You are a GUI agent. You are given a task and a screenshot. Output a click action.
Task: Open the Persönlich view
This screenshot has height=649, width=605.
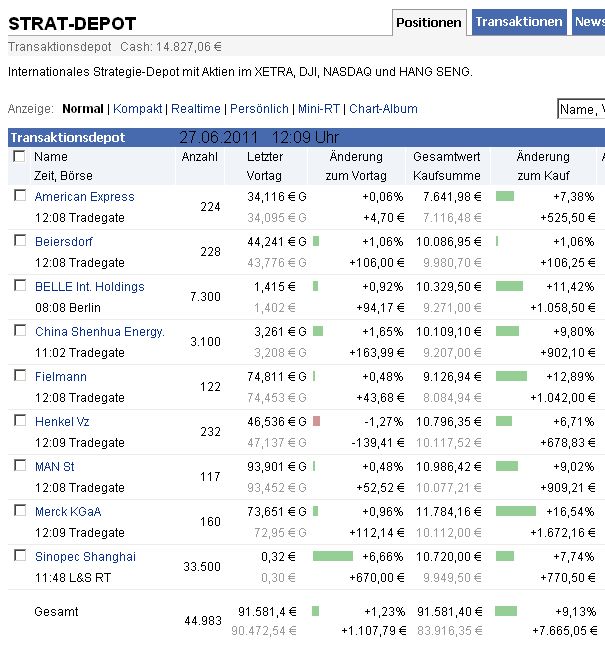point(259,109)
